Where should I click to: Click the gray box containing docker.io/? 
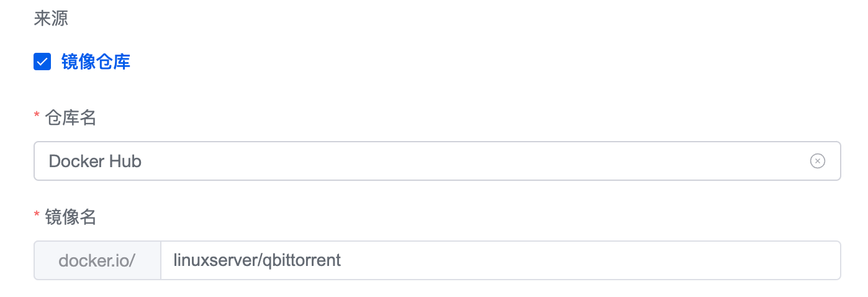click(97, 260)
